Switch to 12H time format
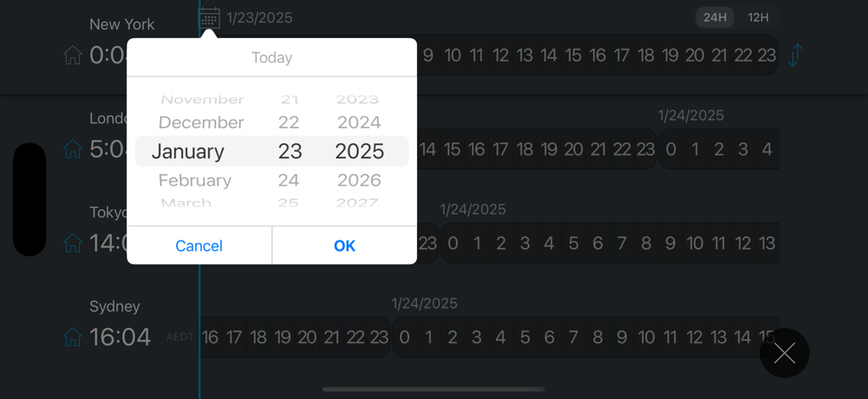 (x=758, y=18)
